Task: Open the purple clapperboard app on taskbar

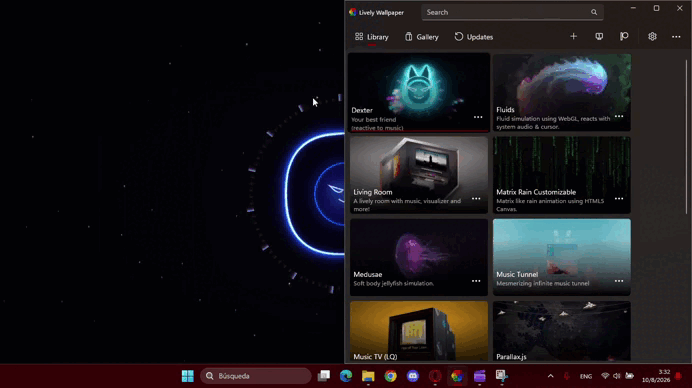Action: pos(480,376)
